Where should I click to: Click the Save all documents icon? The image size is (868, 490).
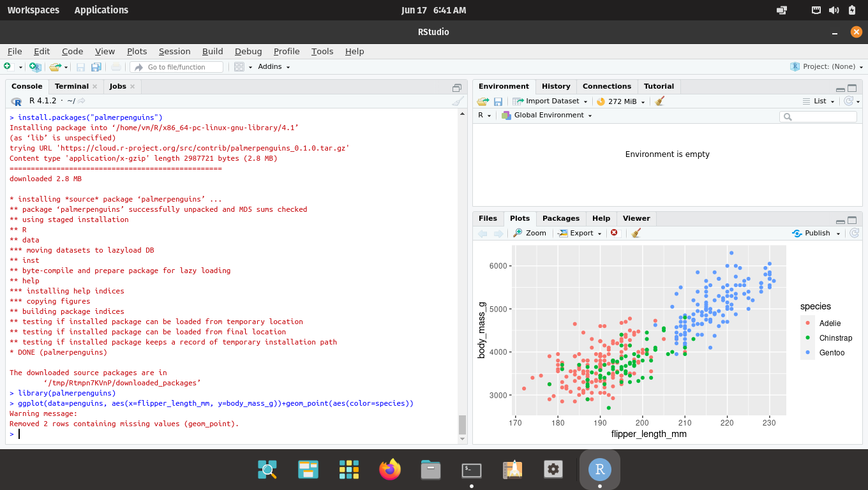[x=96, y=66]
